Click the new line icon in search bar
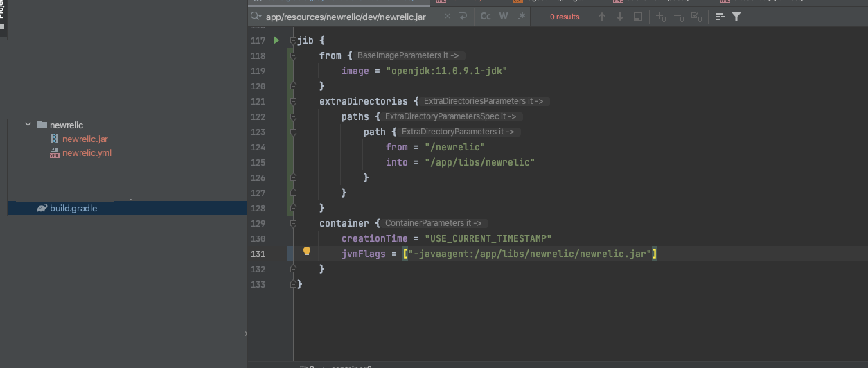The width and height of the screenshot is (868, 368). pos(463,17)
